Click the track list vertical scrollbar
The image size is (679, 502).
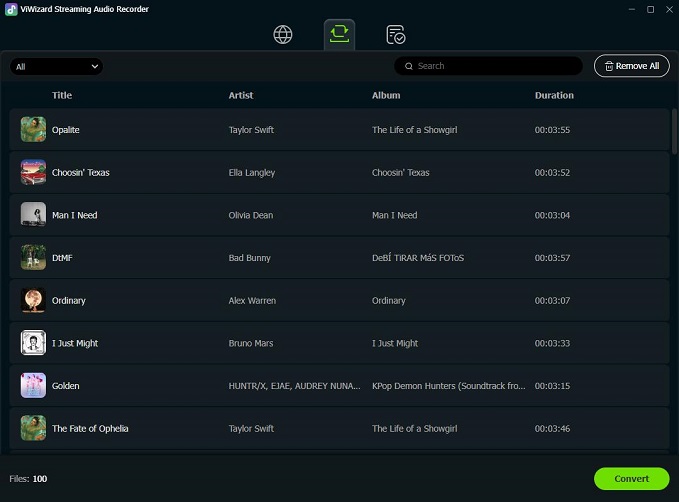(674, 132)
